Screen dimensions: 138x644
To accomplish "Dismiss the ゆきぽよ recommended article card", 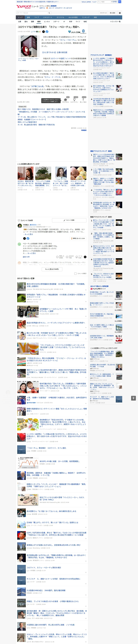I will pos(33,190).
